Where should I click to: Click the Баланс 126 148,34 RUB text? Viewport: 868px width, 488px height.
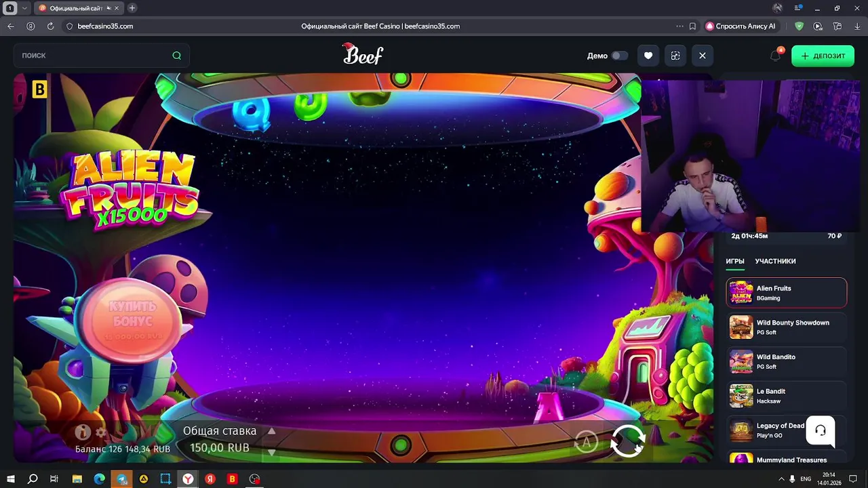click(x=123, y=449)
